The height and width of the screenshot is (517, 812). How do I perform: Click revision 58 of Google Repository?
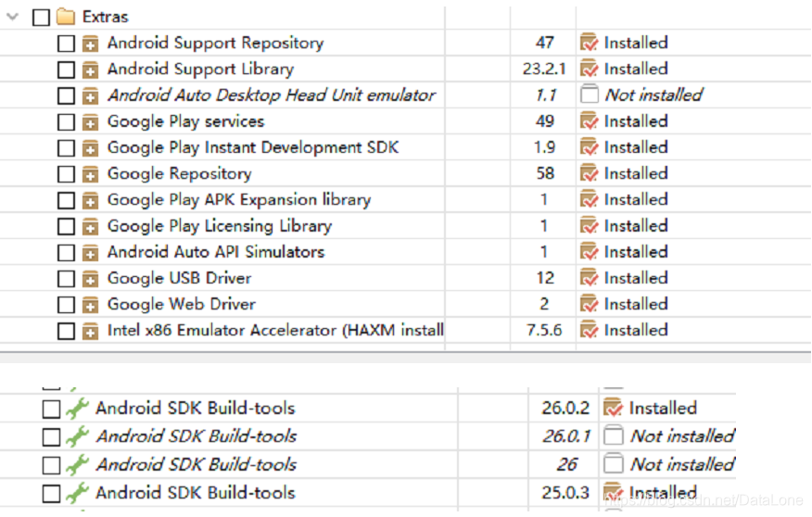click(545, 173)
